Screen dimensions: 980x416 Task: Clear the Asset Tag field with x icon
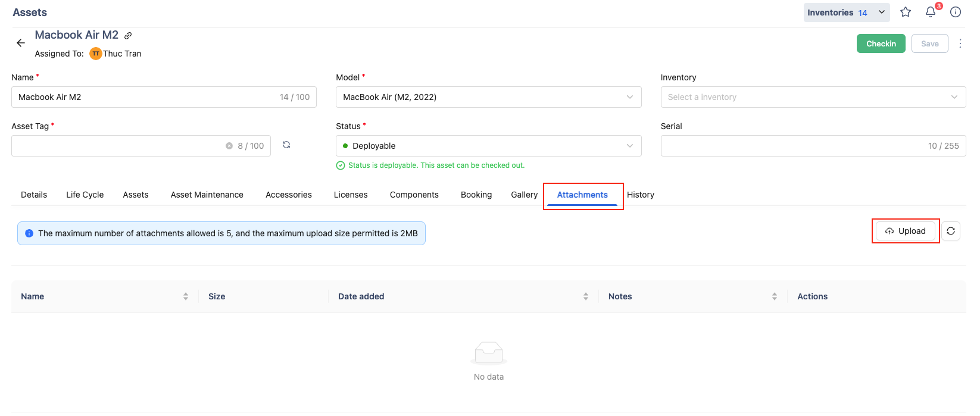(229, 146)
